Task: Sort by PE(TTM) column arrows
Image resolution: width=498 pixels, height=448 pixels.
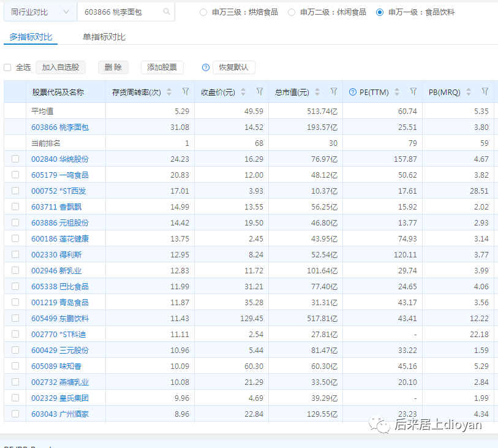Action: [x=397, y=92]
